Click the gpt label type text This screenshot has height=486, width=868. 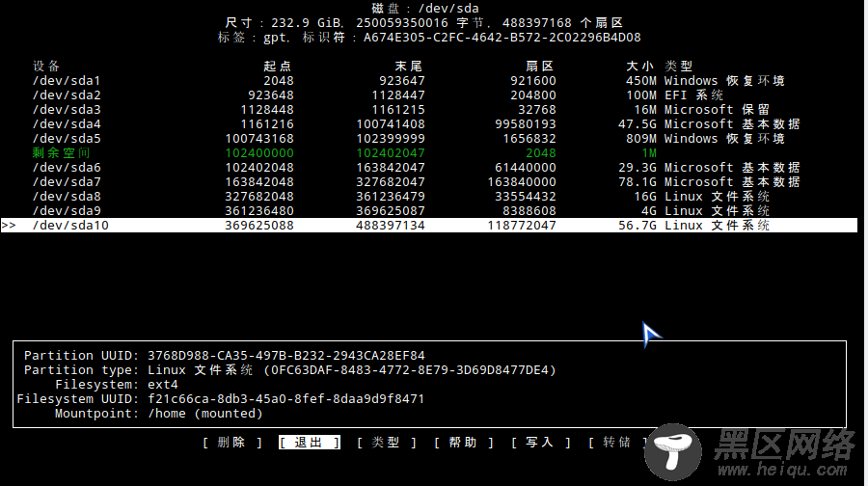(x=276, y=38)
